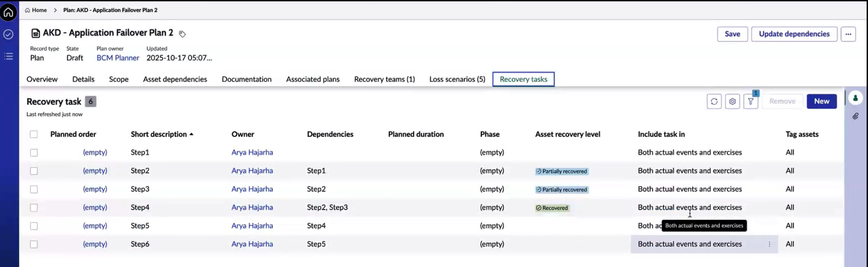Sort by the Asset recovery level column header

click(x=568, y=134)
